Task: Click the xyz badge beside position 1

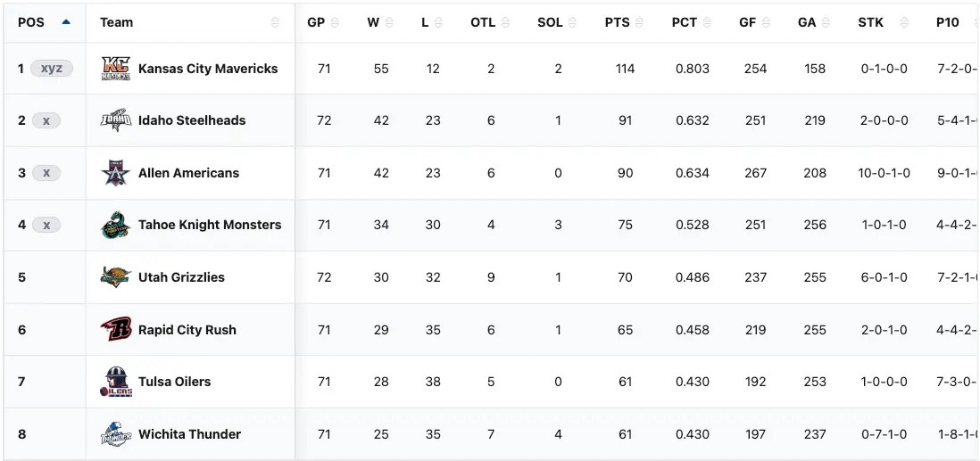Action: click(x=52, y=69)
